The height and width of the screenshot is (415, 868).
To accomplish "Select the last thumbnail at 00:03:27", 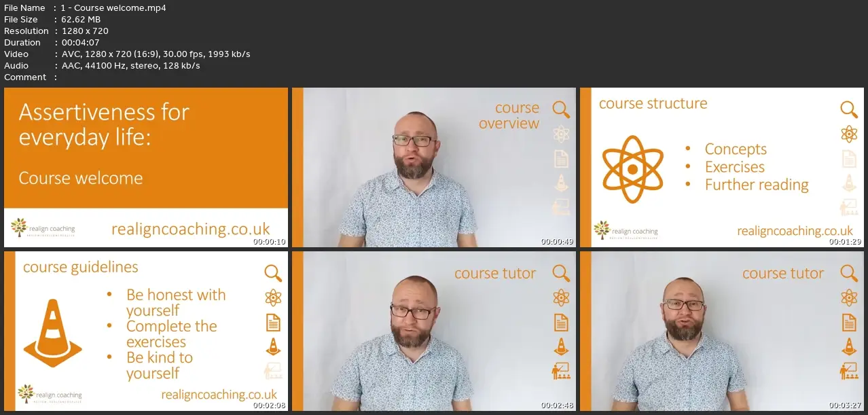I will tap(722, 331).
